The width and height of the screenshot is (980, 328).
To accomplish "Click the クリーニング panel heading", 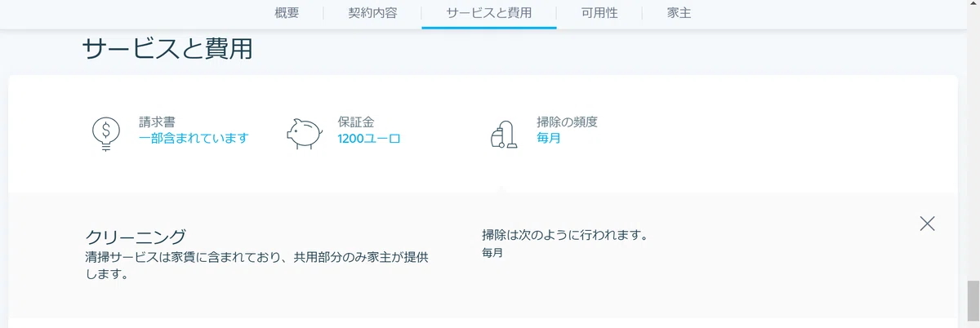I will pos(136,237).
